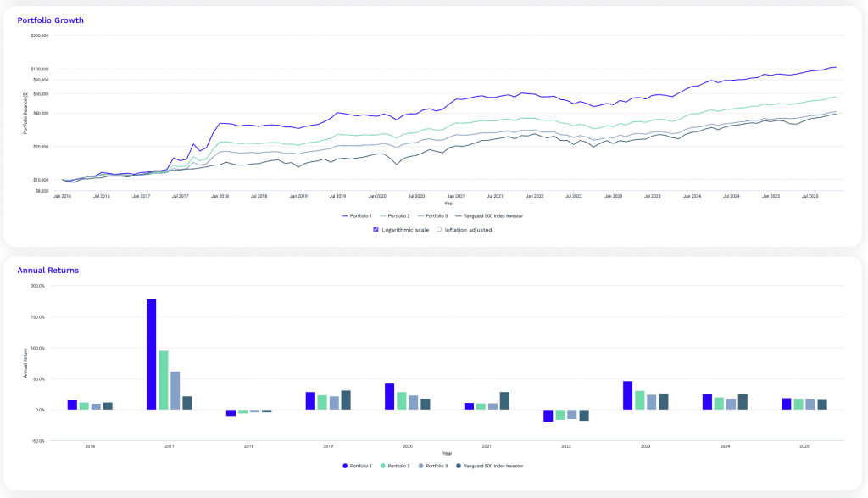Click the Portfolio 3 line-style legend icon
Viewport: 868px width, 498px height.
pyautogui.click(x=420, y=215)
